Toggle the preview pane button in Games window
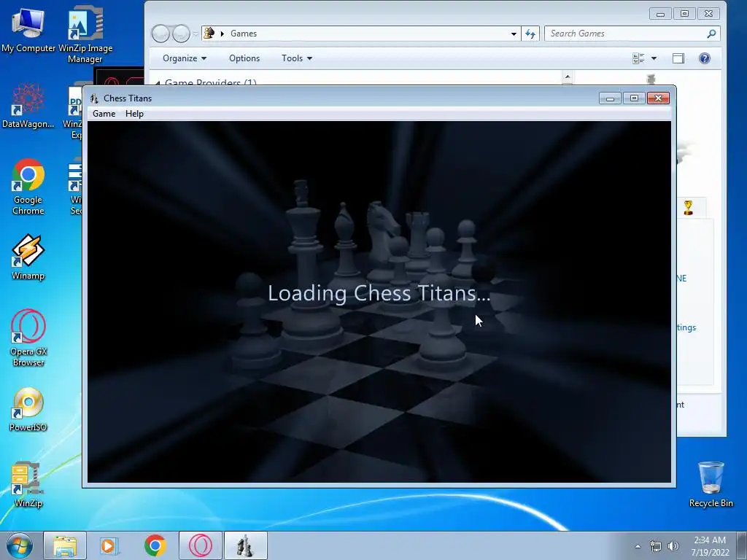This screenshot has height=560, width=747. [x=678, y=58]
